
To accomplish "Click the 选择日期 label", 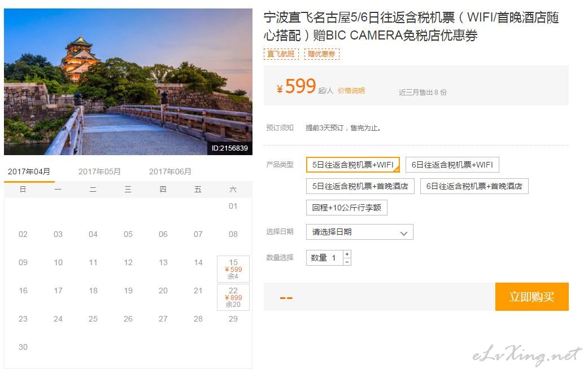I will coord(280,232).
